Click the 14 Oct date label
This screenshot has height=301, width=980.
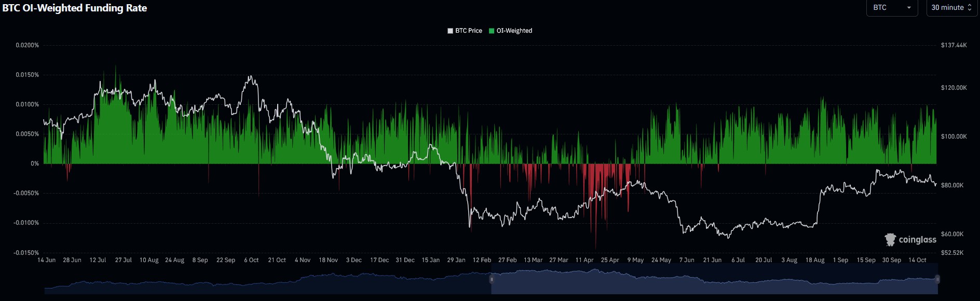[x=917, y=260]
